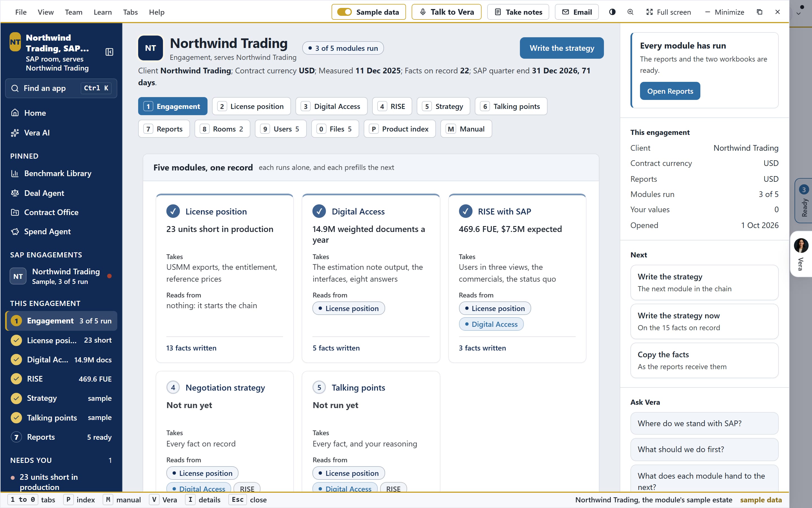Click Talk to Vera microphone button
This screenshot has width=812, height=508.
pos(446,12)
